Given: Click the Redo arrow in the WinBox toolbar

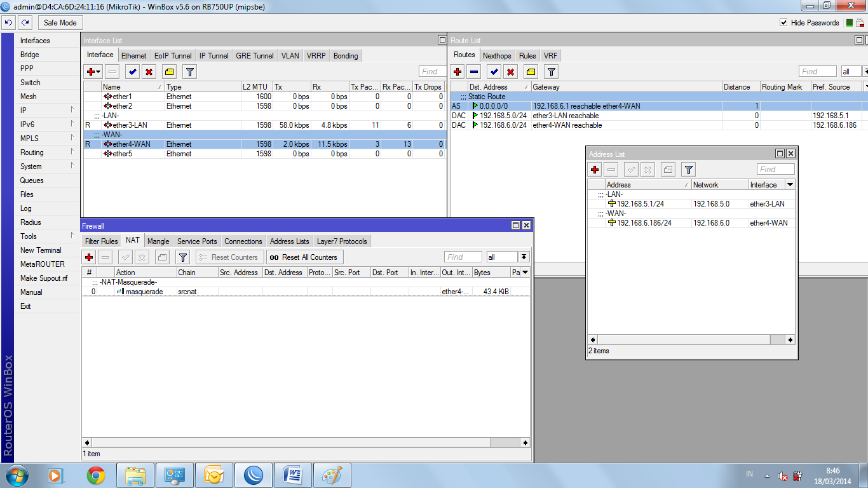Looking at the screenshot, I should click(24, 22).
